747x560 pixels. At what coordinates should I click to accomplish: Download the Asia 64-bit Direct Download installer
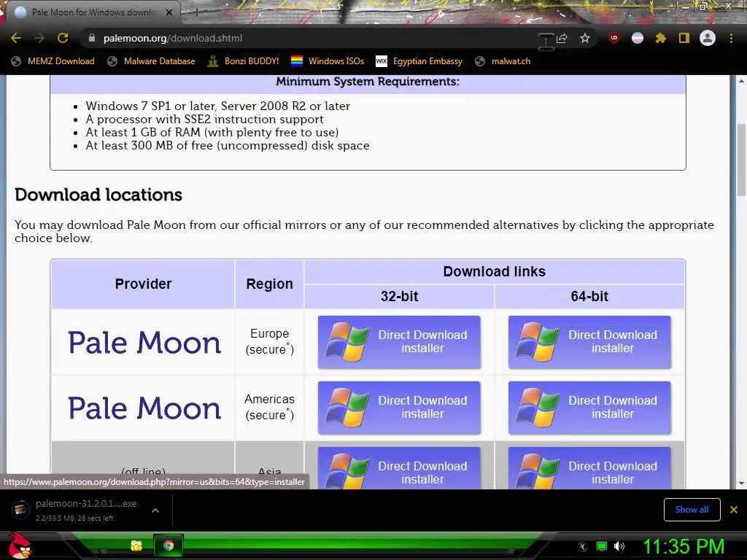589,468
